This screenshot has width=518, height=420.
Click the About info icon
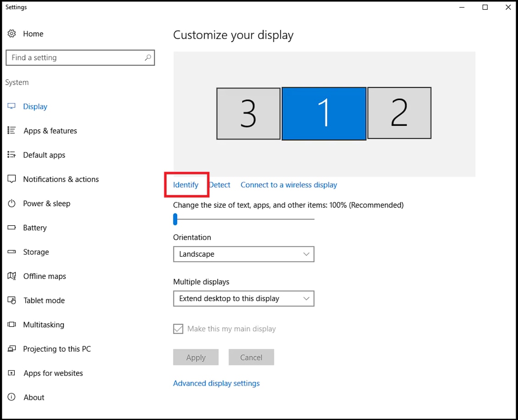point(11,397)
